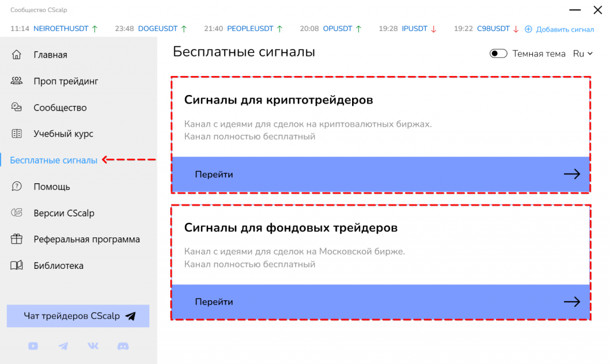Click the question bubble icon for Помощь
The image size is (609, 364).
click(x=17, y=187)
